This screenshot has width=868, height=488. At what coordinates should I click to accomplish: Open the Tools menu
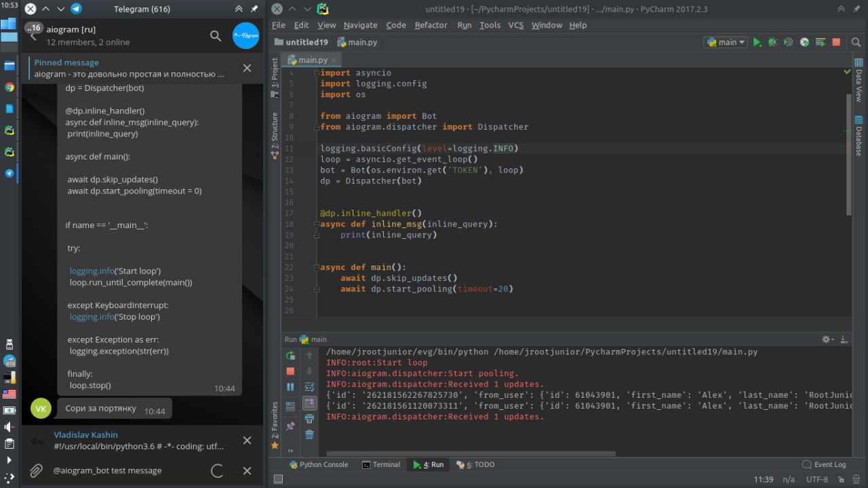point(490,25)
